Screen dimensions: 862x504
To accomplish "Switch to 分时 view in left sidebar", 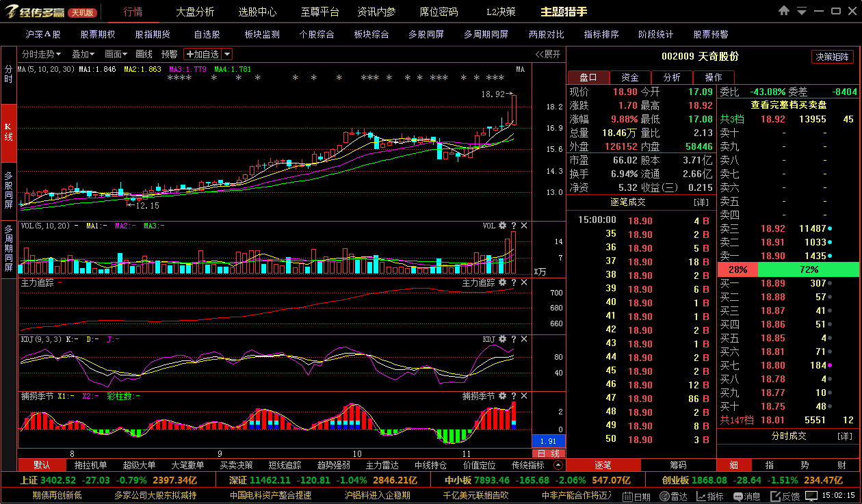I will coord(9,75).
